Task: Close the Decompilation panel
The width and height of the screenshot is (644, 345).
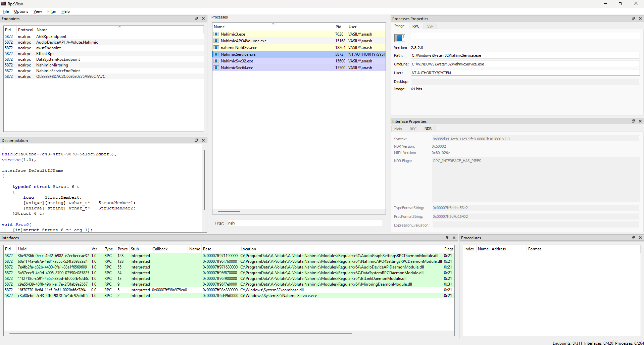Action: (203, 140)
